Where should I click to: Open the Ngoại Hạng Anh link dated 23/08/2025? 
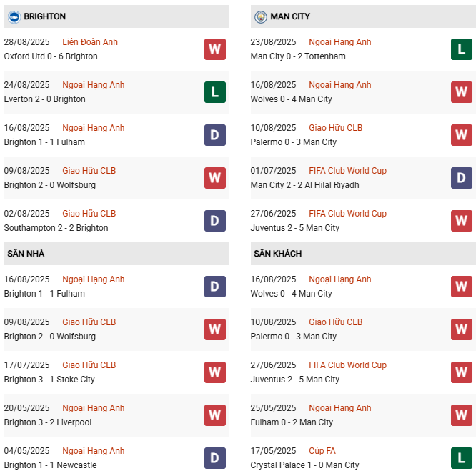pyautogui.click(x=339, y=42)
